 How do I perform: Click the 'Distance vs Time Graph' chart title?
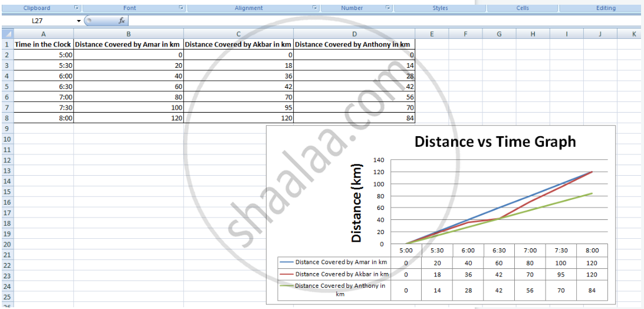(x=495, y=142)
